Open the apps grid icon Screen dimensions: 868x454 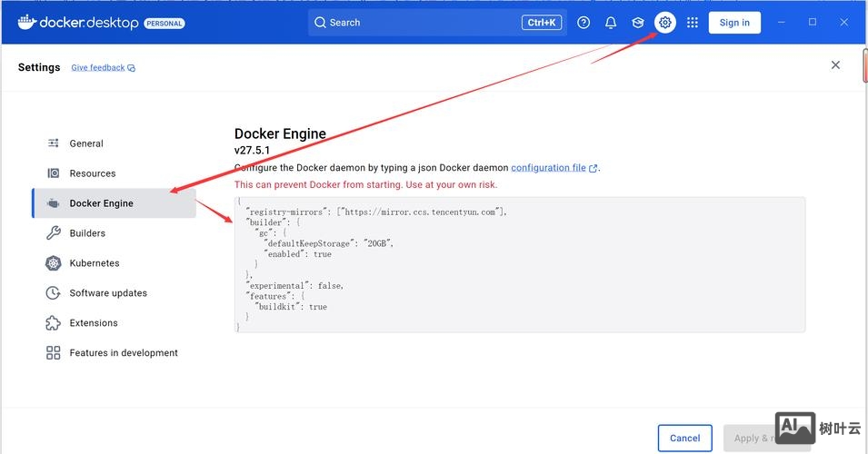693,23
